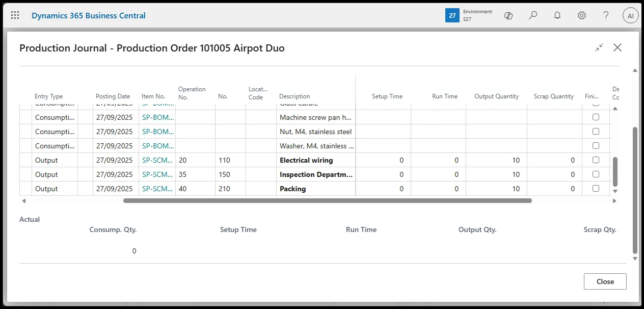This screenshot has width=644, height=309.
Task: Click the Description column header
Action: [x=294, y=96]
